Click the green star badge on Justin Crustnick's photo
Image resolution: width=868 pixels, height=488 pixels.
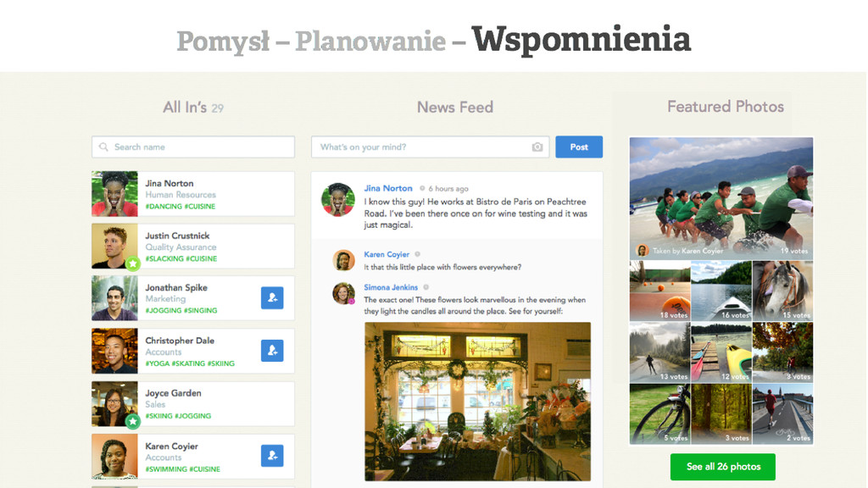point(132,264)
